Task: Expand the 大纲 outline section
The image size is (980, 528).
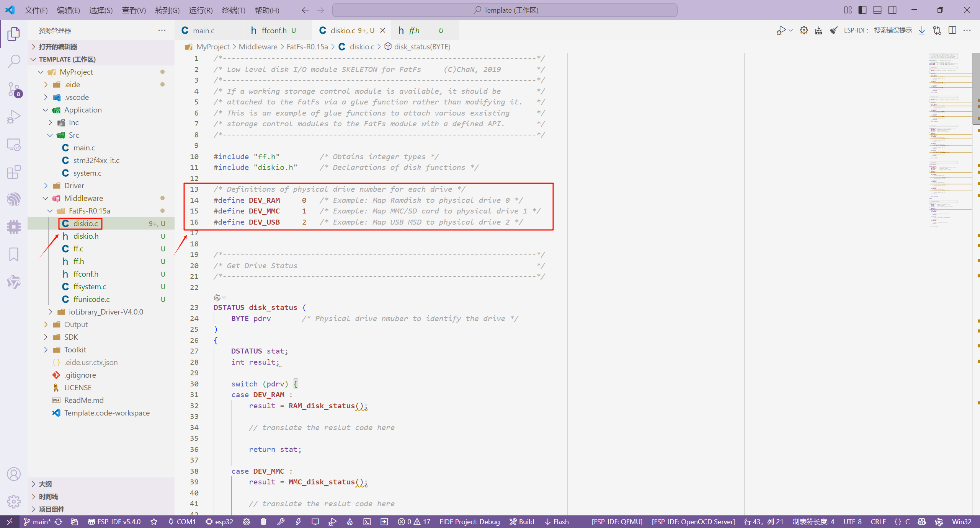Action: coord(45,484)
